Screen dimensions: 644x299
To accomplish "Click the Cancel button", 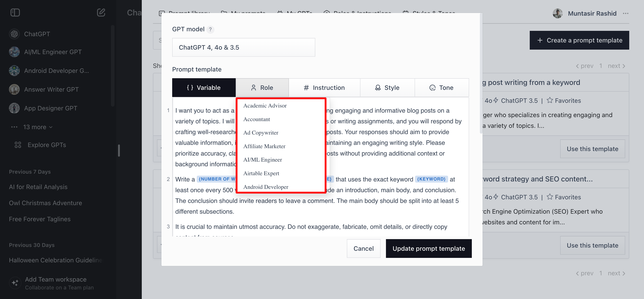I will pyautogui.click(x=363, y=248).
